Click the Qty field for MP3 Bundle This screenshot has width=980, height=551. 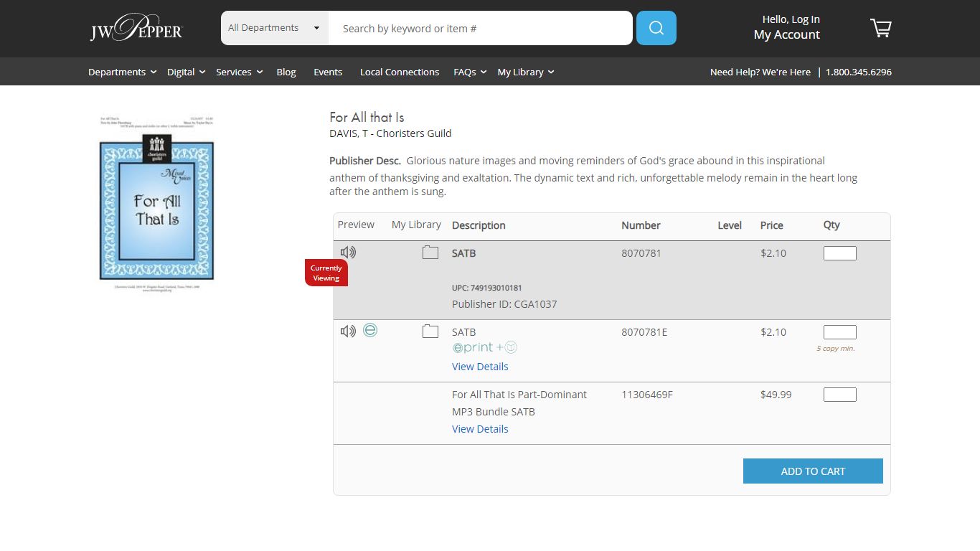click(x=840, y=395)
